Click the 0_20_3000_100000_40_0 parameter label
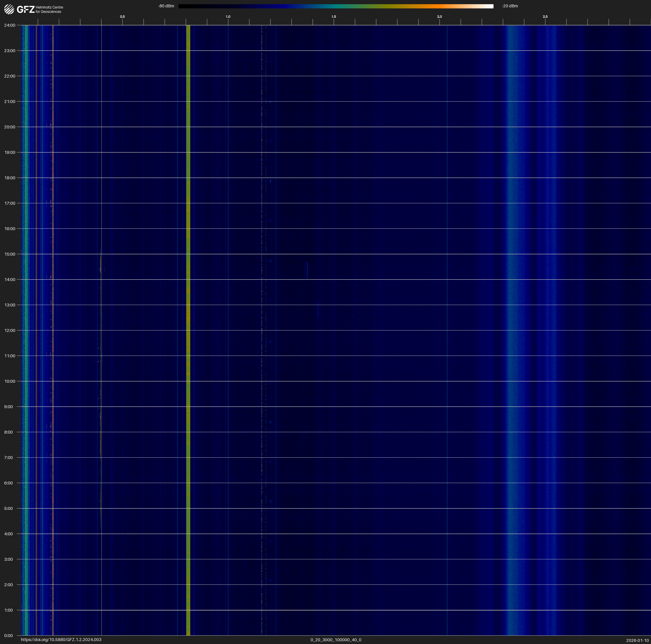Screen dimensions: 651x644 point(336,640)
